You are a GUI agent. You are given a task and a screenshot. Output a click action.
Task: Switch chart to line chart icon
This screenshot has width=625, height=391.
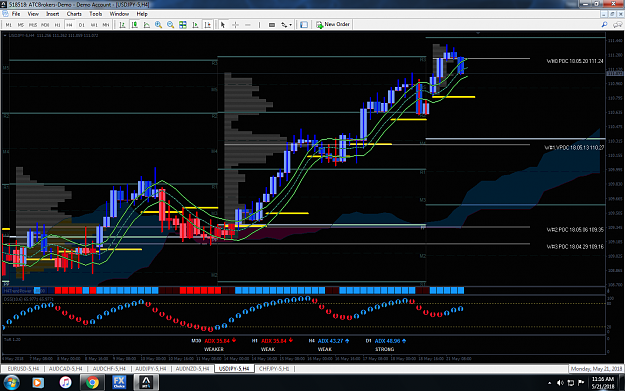(x=147, y=25)
